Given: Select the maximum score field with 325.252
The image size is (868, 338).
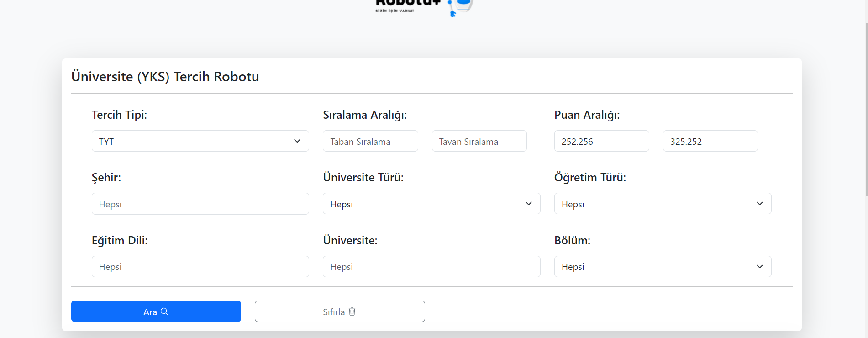Looking at the screenshot, I should tap(710, 141).
